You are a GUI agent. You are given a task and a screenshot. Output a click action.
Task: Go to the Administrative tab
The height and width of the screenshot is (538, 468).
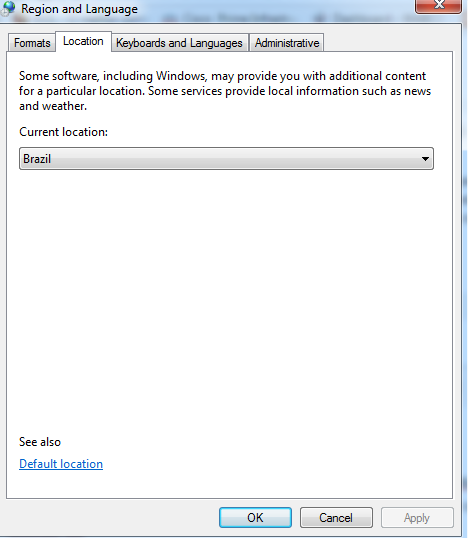(x=287, y=43)
